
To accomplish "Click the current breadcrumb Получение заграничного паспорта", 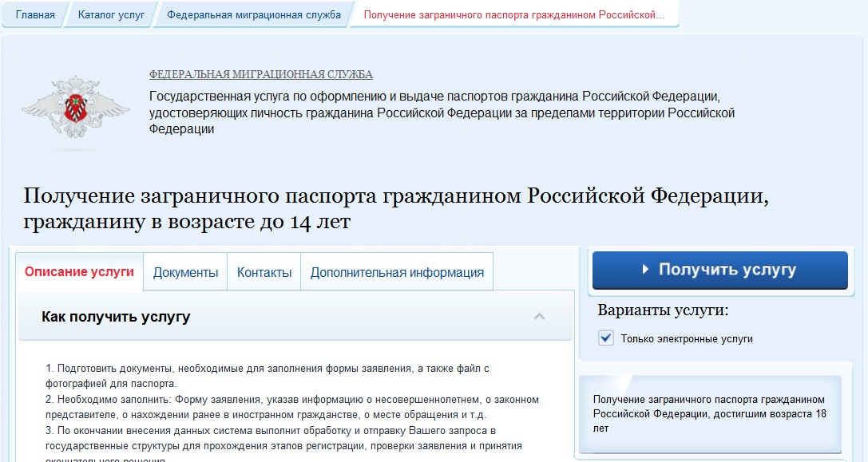I will click(513, 14).
